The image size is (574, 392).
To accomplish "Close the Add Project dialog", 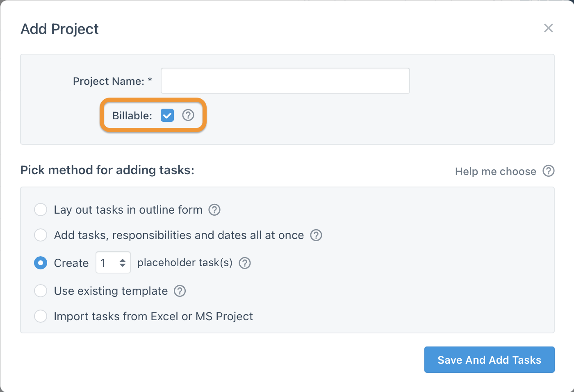I will pos(549,28).
